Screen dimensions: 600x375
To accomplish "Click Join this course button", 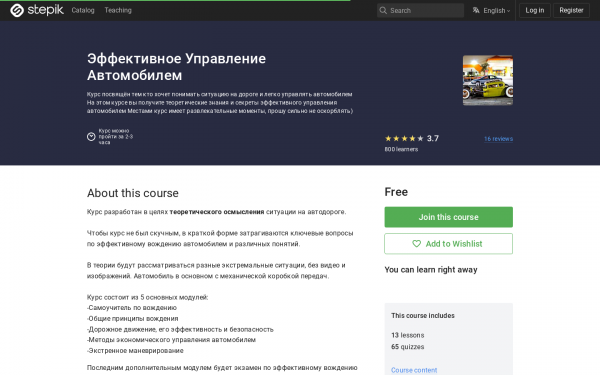I will coord(448,217).
